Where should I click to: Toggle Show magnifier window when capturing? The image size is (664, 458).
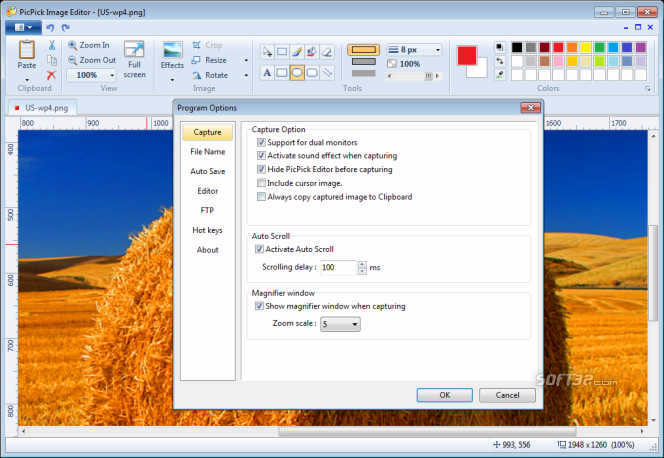point(259,306)
